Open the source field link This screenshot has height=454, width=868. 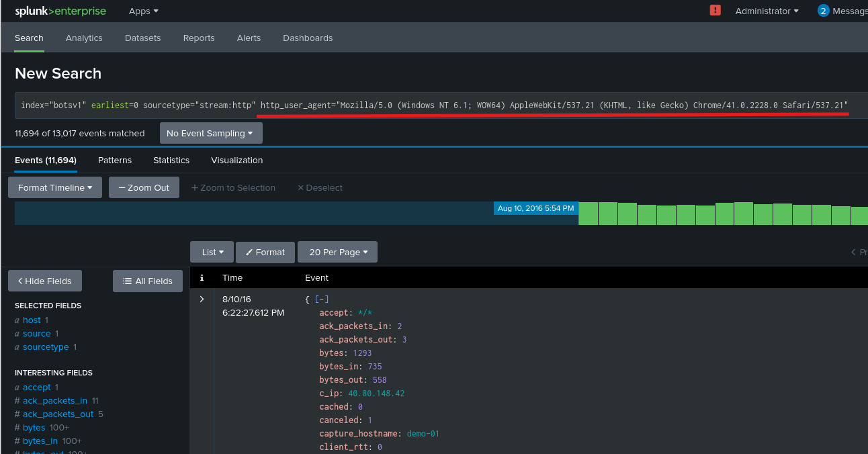[x=36, y=333]
